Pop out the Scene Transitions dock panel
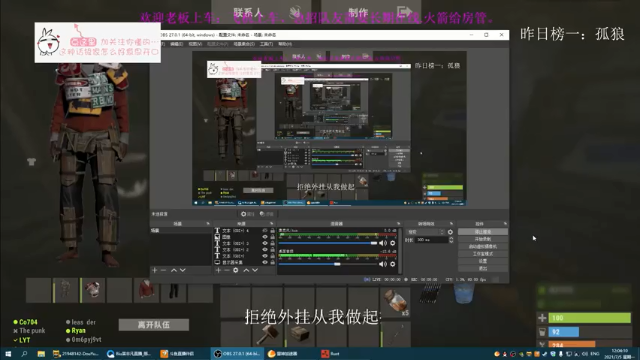The image size is (640, 360). pyautogui.click(x=451, y=224)
